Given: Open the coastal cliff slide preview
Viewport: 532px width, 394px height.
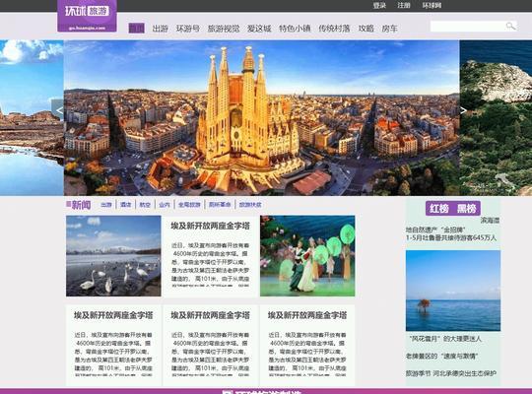Looking at the screenshot, I should click(496, 118).
